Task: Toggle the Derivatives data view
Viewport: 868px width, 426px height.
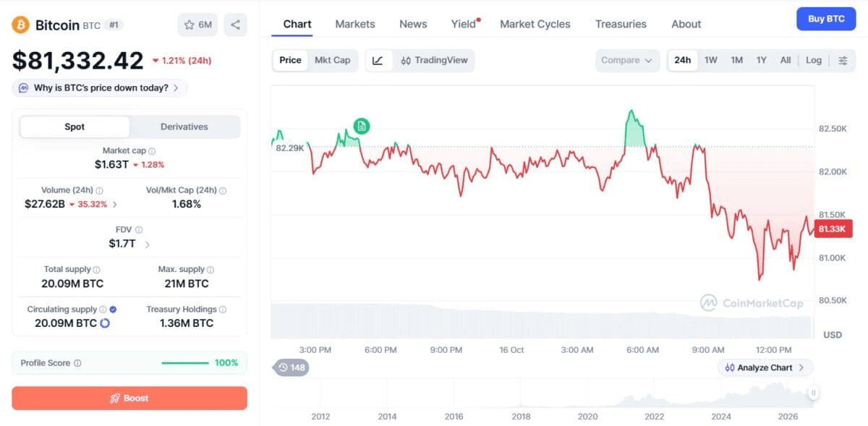Action: [x=184, y=127]
